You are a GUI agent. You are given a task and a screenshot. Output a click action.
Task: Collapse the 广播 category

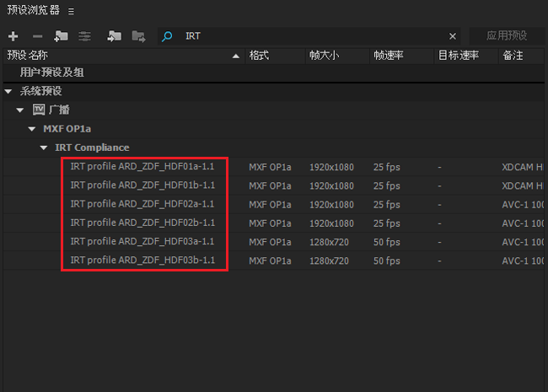(20, 110)
